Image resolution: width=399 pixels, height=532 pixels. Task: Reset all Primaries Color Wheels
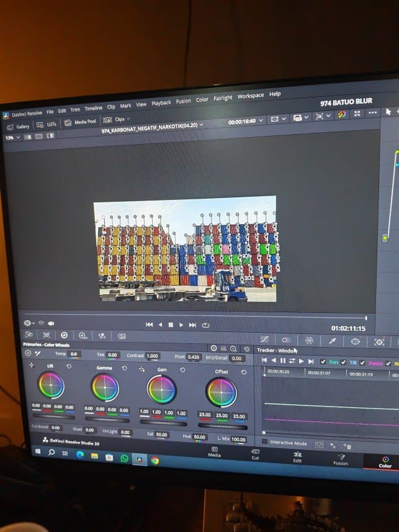(247, 349)
